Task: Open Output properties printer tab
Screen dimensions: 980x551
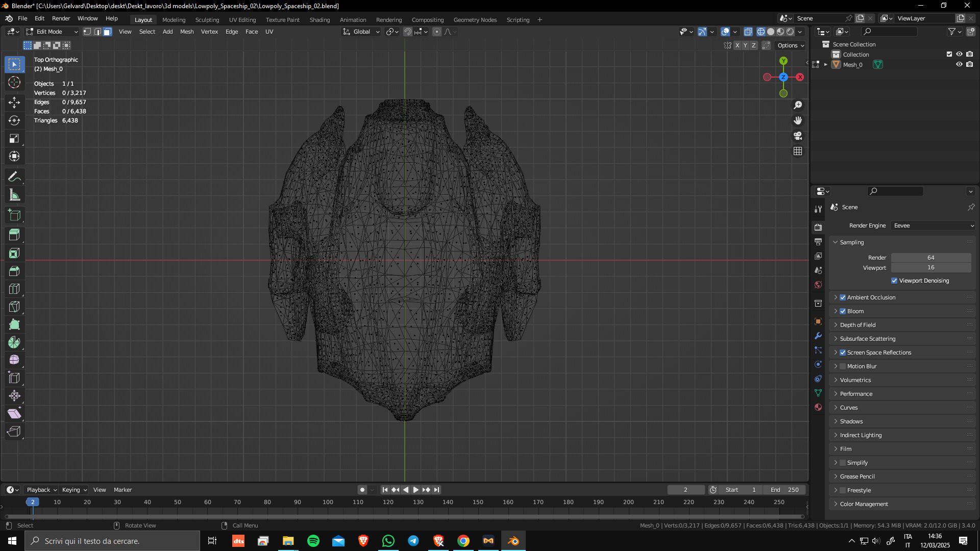Action: pyautogui.click(x=818, y=241)
